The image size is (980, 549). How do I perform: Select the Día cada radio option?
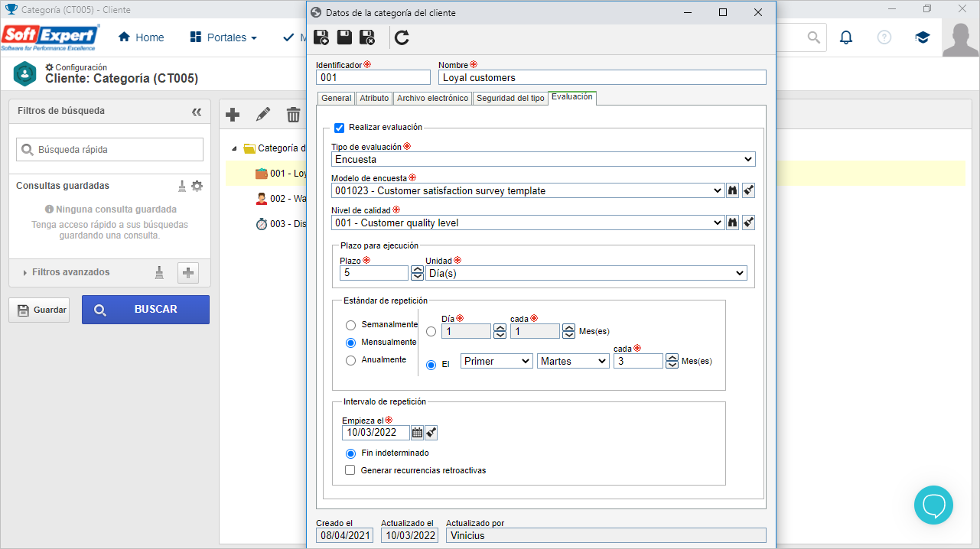point(431,332)
